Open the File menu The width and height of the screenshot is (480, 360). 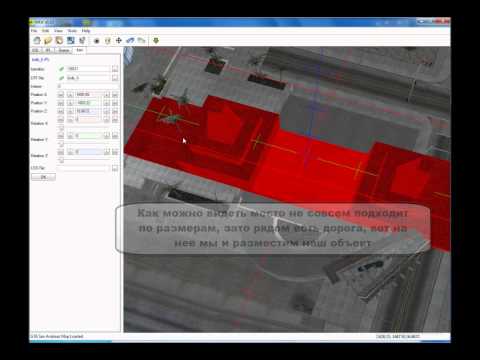point(34,31)
